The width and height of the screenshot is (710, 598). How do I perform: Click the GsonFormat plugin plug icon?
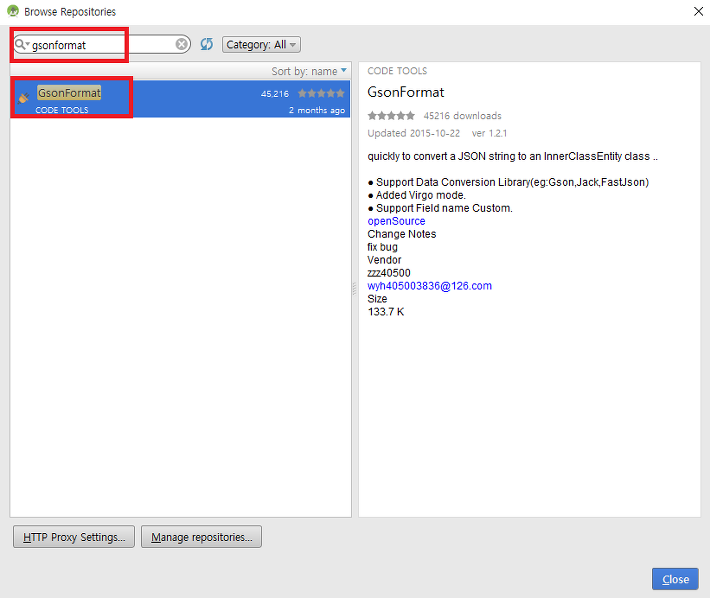[x=24, y=98]
